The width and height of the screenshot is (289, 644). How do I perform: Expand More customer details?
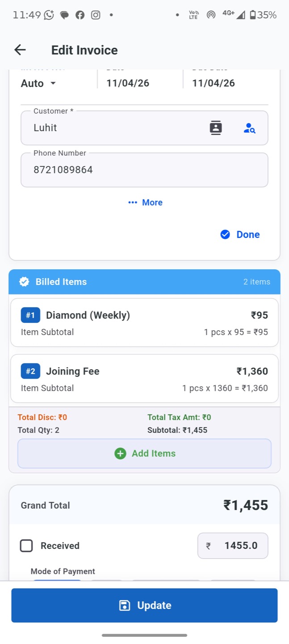click(x=152, y=203)
